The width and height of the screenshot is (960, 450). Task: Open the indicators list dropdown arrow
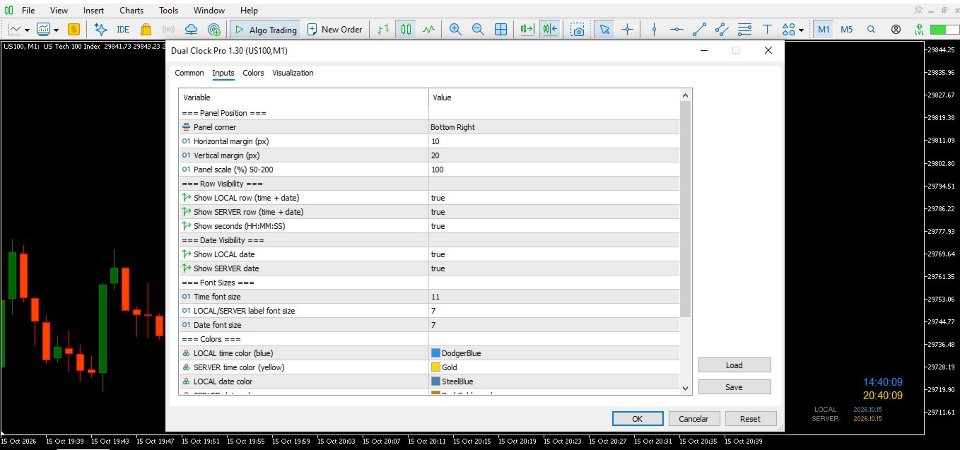tap(56, 29)
